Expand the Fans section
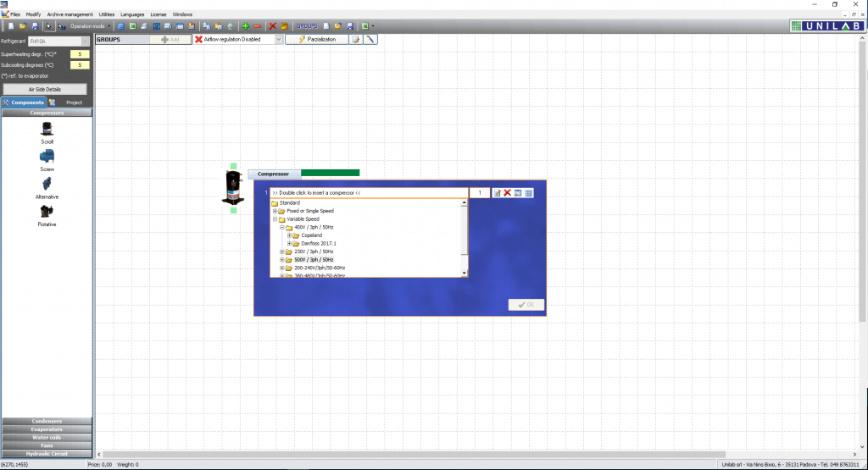The height and width of the screenshot is (470, 868). click(47, 445)
